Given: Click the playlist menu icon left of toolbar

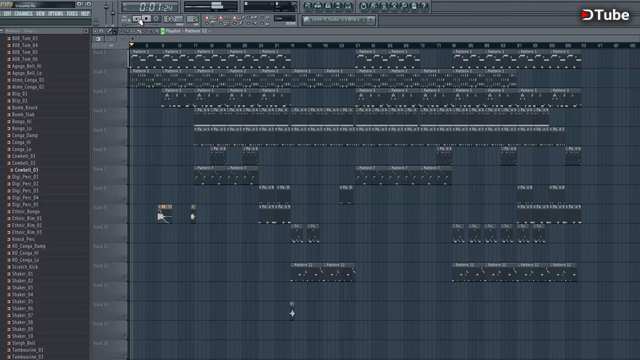Looking at the screenshot, I should tap(95, 31).
